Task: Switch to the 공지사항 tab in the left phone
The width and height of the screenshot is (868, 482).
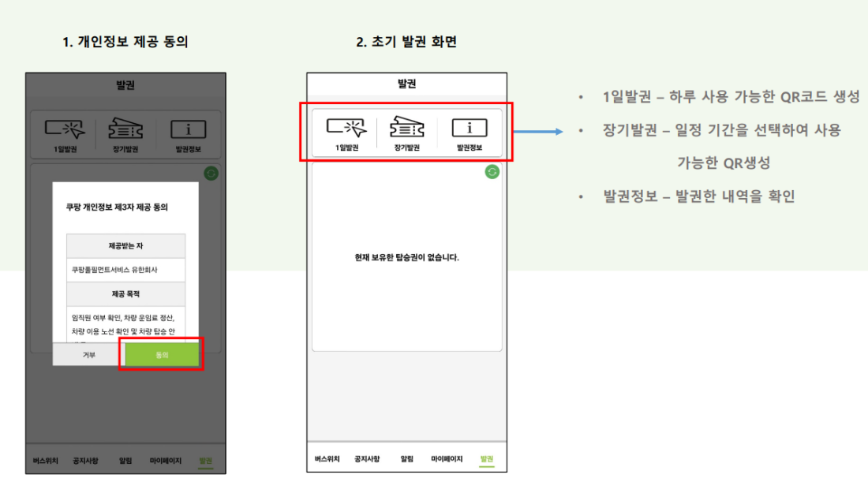Action: click(x=85, y=461)
